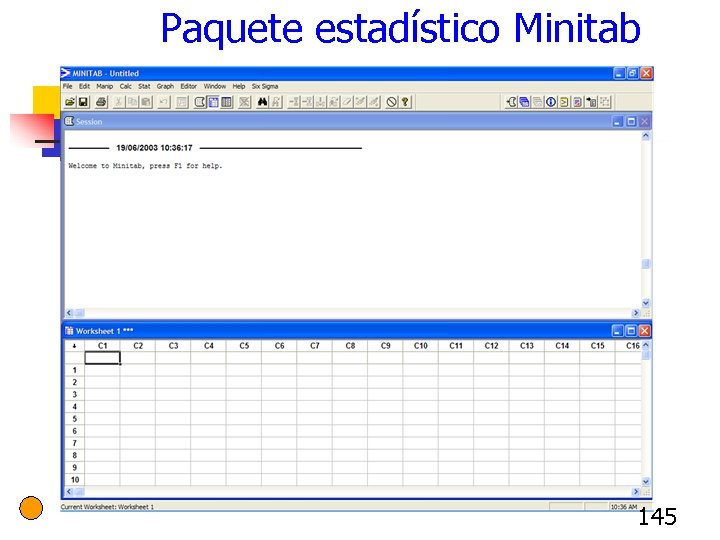Select column header C5
The width and height of the screenshot is (720, 540).
[244, 346]
